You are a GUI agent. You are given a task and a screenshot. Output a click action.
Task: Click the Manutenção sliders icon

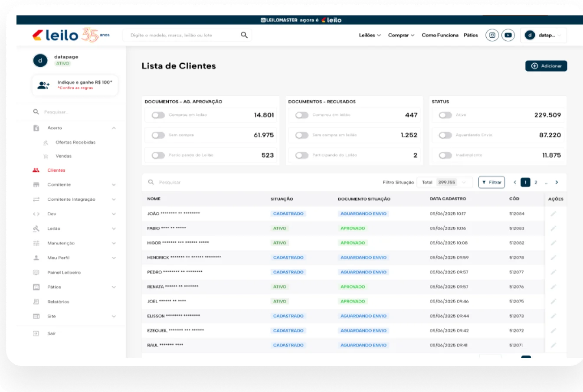36,243
